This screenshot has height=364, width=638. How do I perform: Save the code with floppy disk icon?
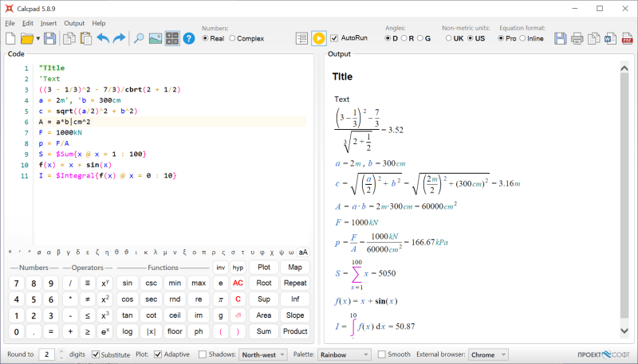(50, 38)
